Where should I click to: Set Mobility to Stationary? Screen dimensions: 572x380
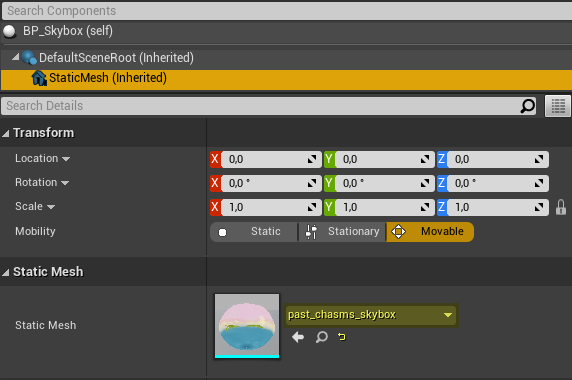pos(342,232)
